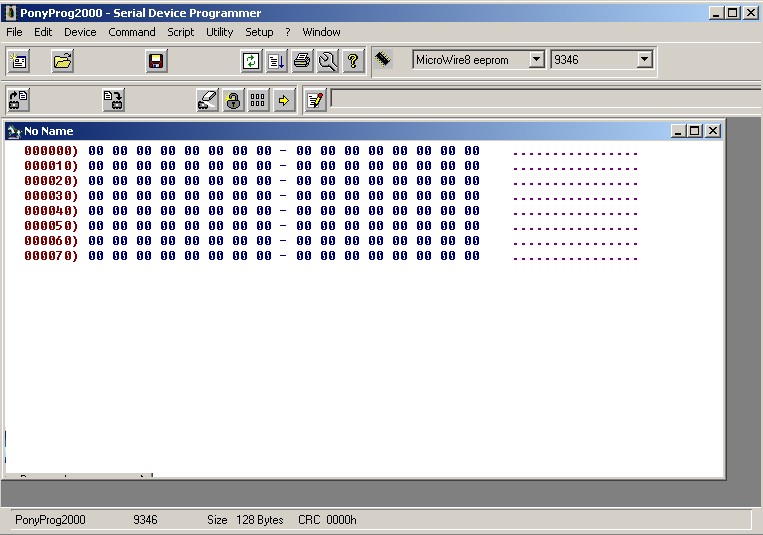Viewport: 763px width, 535px height.
Task: Maximize the No Name child window
Action: point(695,131)
